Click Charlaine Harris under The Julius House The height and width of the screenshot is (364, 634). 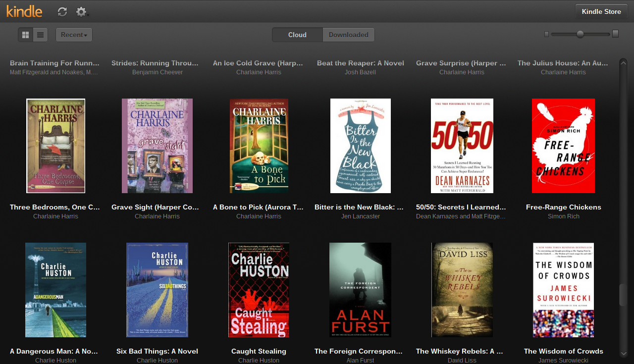point(564,72)
